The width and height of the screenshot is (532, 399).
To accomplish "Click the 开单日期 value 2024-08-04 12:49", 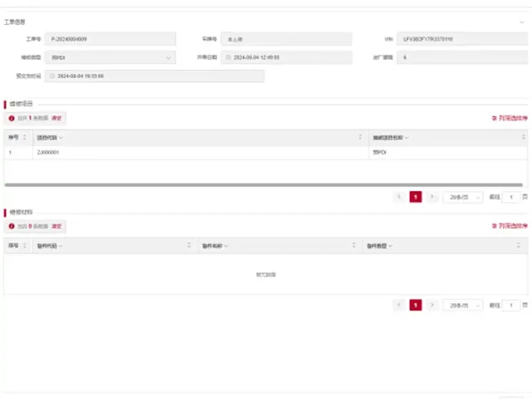I will [257, 57].
